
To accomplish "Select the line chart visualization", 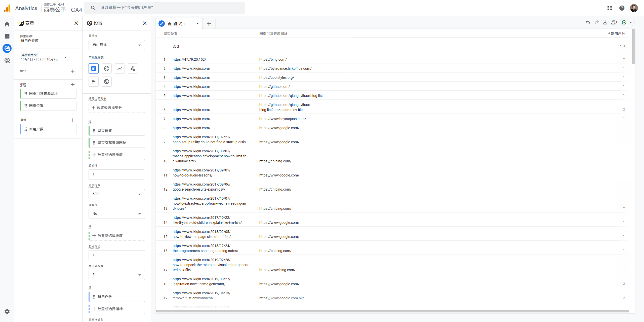I will pos(120,68).
